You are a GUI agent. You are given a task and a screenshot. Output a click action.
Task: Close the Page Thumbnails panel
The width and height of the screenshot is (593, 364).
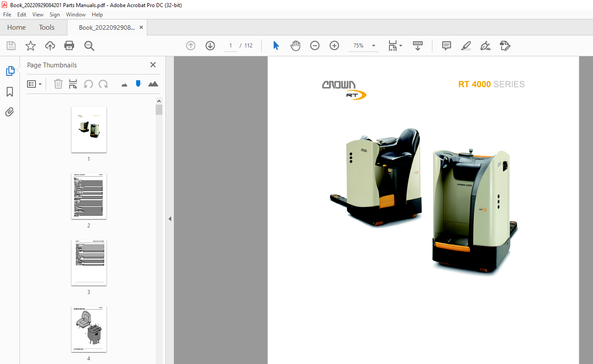click(x=153, y=65)
